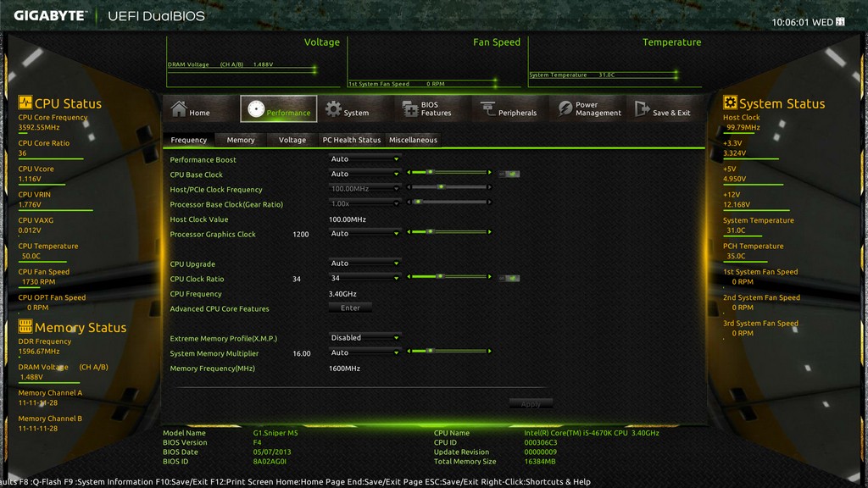Click CPU Clock Ratio slider right arrow
This screenshot has width=868, height=488.
(x=489, y=277)
